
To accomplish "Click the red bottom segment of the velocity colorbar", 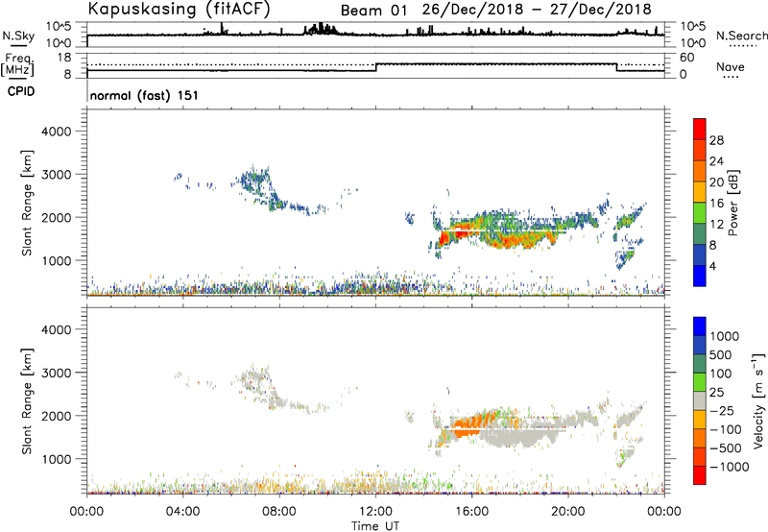I will coord(700,475).
